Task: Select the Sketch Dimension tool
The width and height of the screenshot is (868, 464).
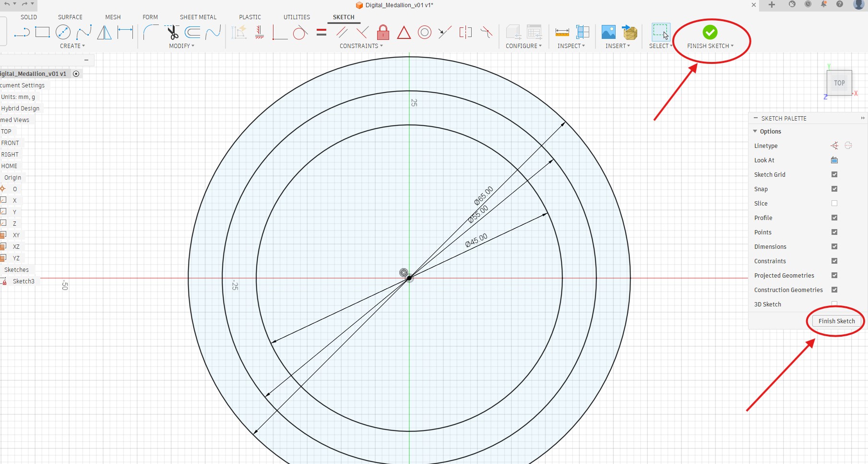Action: (x=125, y=33)
